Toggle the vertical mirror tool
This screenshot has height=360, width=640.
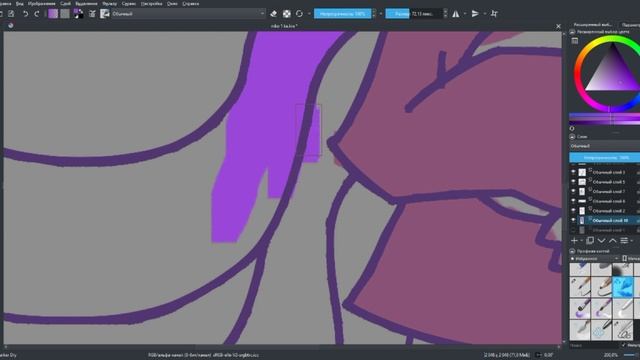point(475,14)
